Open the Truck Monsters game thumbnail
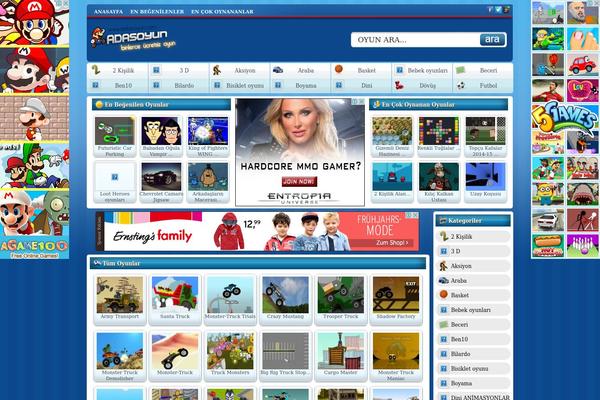Screen dimensions: 600x400 coord(230,351)
